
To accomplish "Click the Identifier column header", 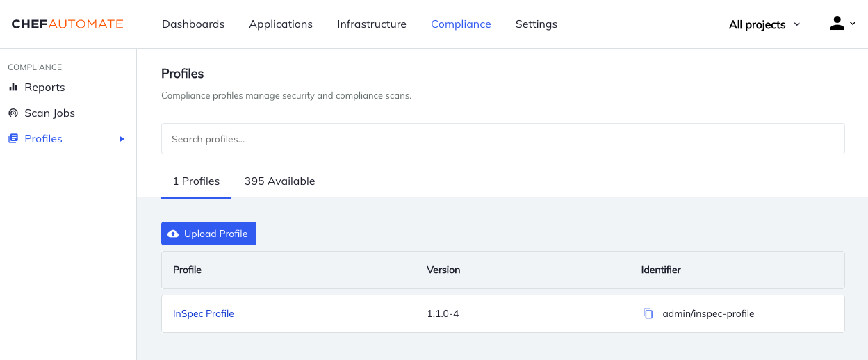I will click(x=661, y=270).
